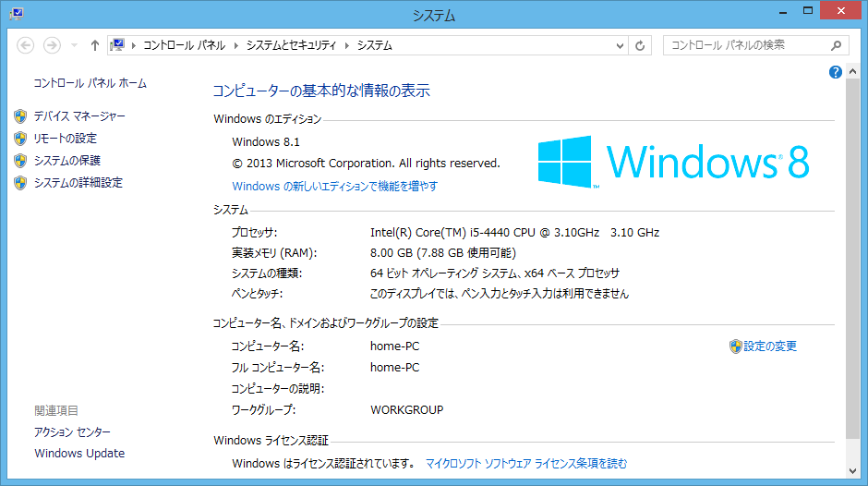
Task: Open リモートの設定 link
Action: pos(66,139)
